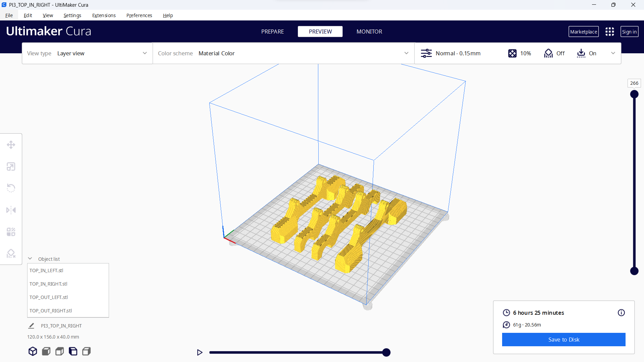This screenshot has width=644, height=362.
Task: Switch to 3D perspective camera view icon
Action: tap(33, 351)
